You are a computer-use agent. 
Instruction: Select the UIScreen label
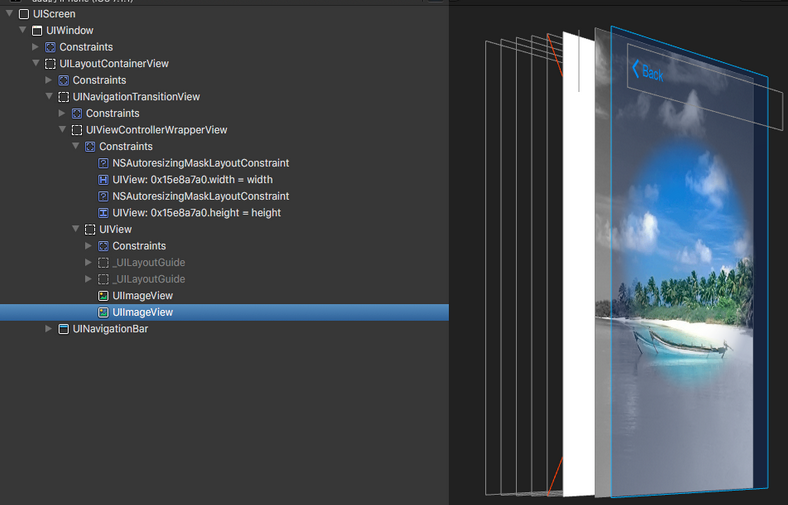(54, 14)
